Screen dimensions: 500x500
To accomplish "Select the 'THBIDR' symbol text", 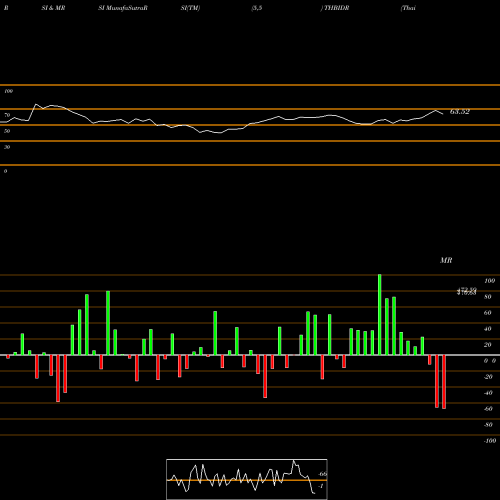I will [x=337, y=8].
